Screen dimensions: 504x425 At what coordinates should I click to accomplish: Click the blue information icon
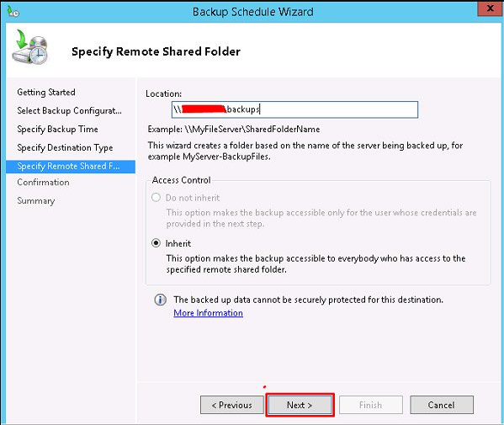[161, 300]
